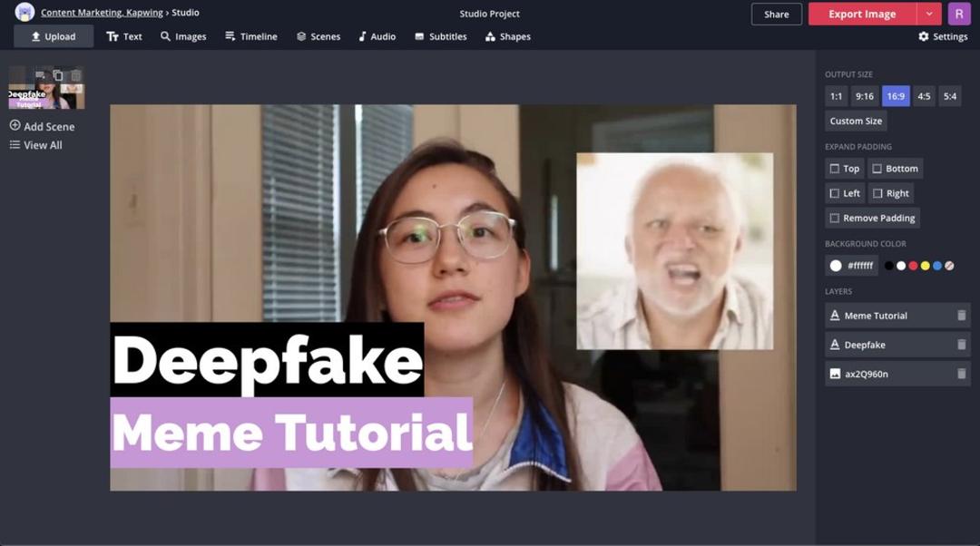Delete the Deepfake layer via trash icon
The width and height of the screenshot is (980, 546).
tap(961, 345)
